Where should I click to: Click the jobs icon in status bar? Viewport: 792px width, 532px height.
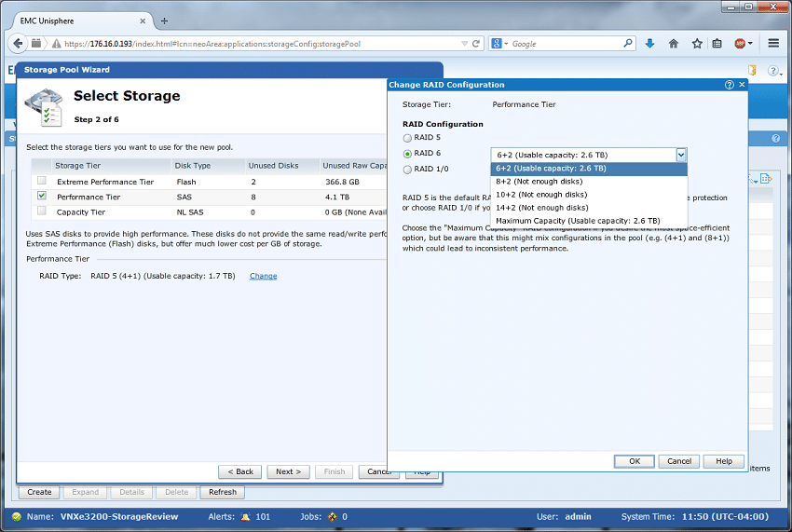click(332, 516)
